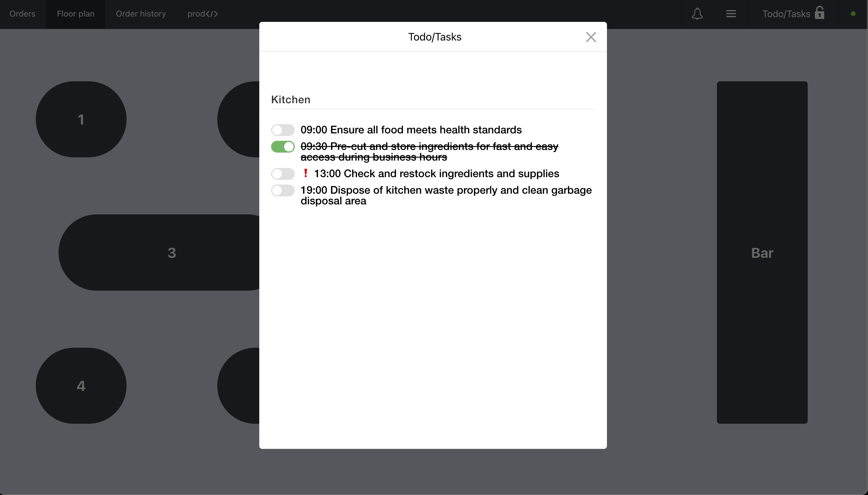Click the Floor plan menu item

(x=75, y=14)
